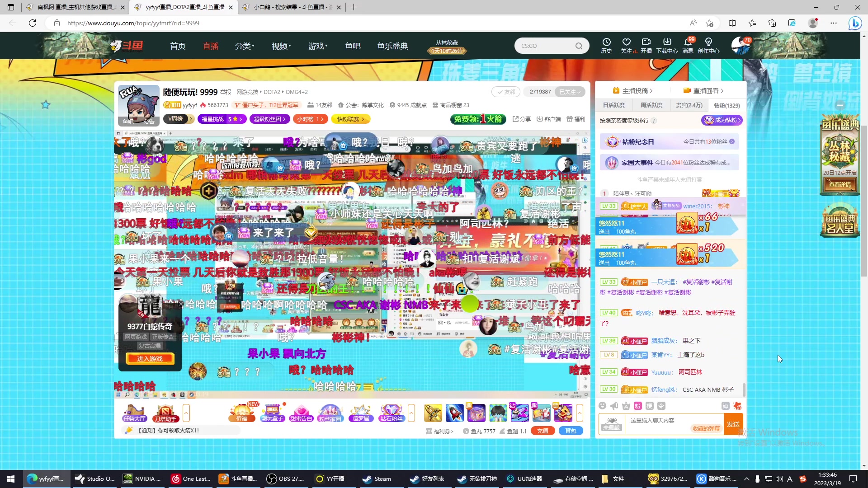Click the 梗 meme icon in chat toolbar
The image size is (868, 488).
tap(649, 406)
